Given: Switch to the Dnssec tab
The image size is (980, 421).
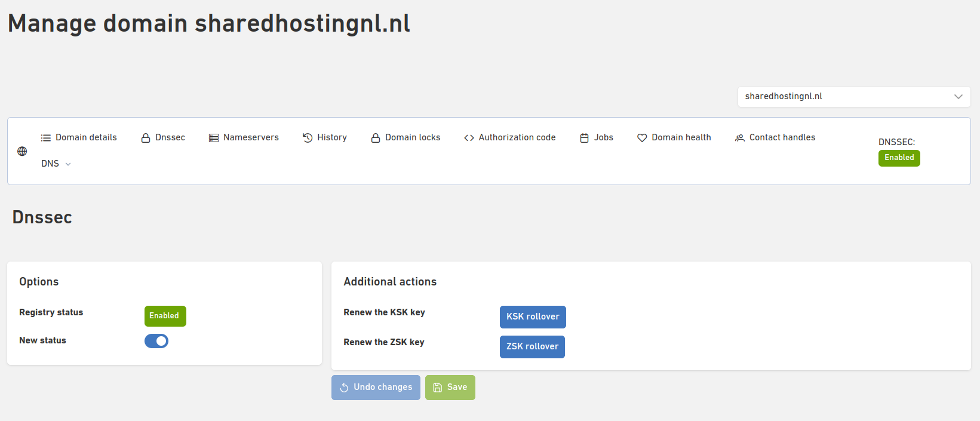Looking at the screenshot, I should (x=163, y=137).
